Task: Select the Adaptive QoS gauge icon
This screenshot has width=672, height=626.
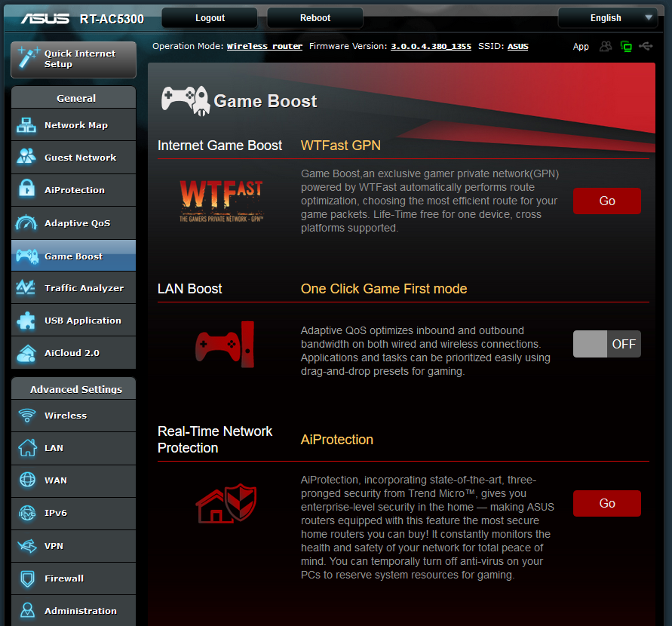Action: 26,222
